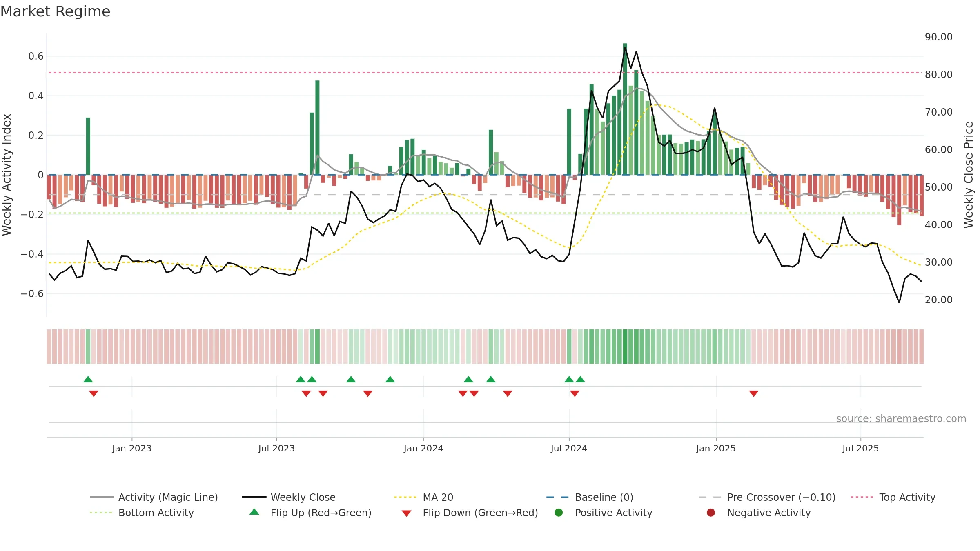The width and height of the screenshot is (980, 551).
Task: Click the last red Flip Down marker after Jan 2025
Action: (754, 393)
